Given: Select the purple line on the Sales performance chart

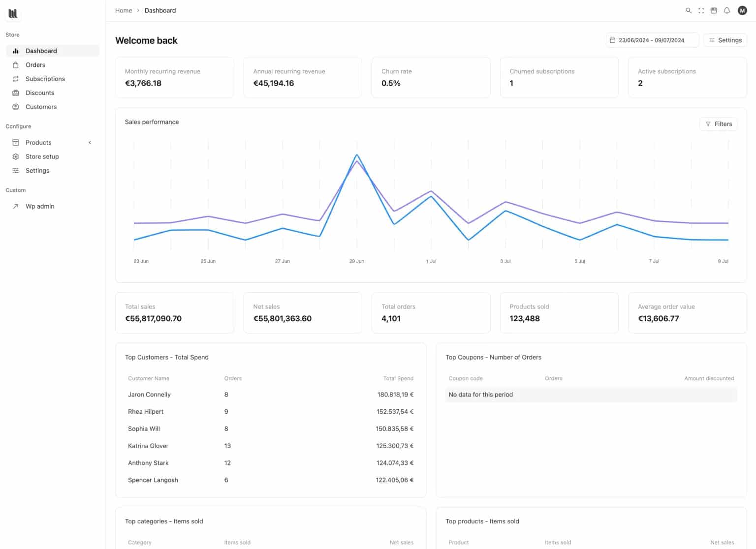Looking at the screenshot, I should pyautogui.click(x=431, y=191).
